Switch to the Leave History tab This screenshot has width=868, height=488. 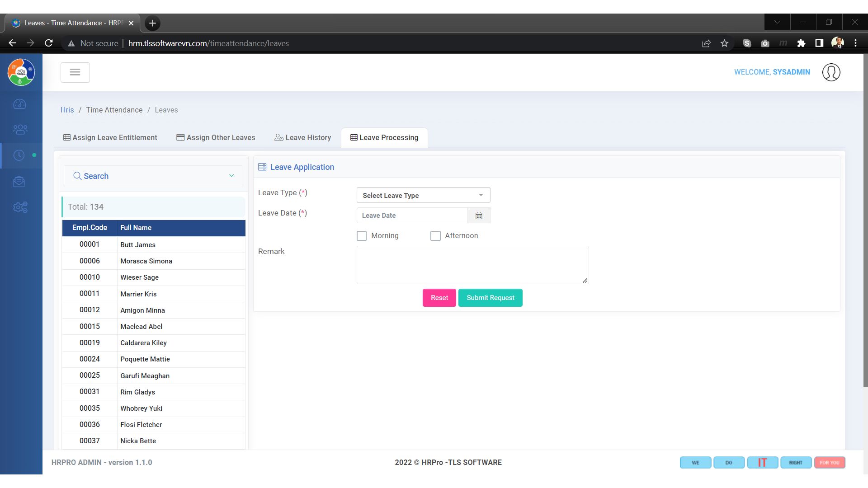pyautogui.click(x=303, y=138)
